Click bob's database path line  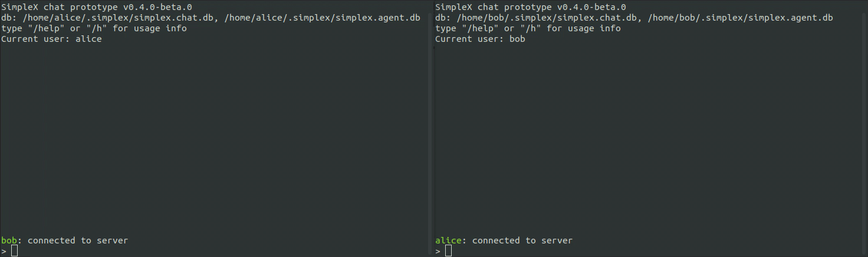point(634,18)
